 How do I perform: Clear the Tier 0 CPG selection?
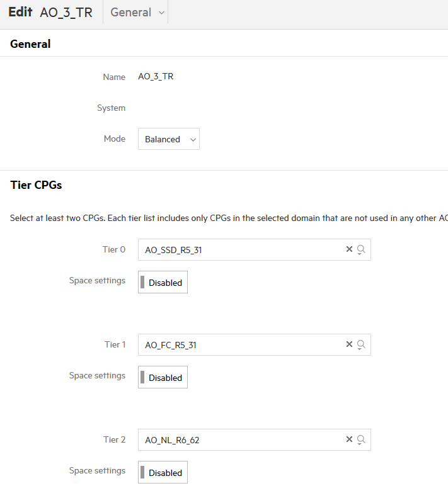tap(349, 249)
